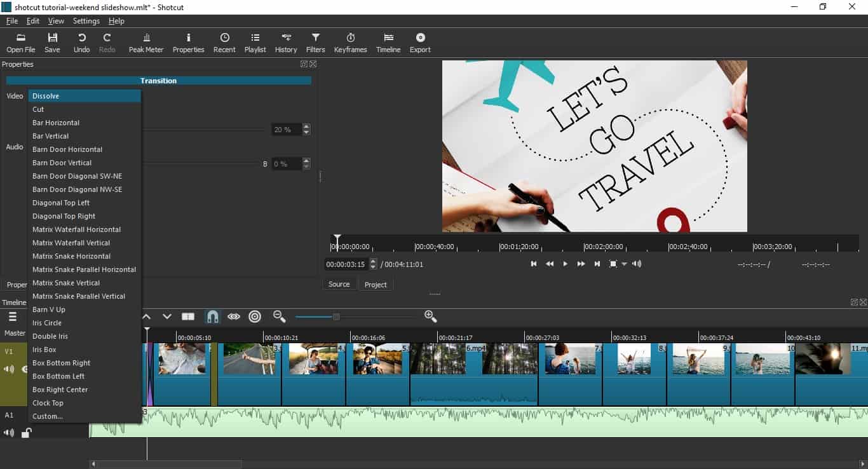
Task: Open the Settings menu
Action: coord(86,20)
